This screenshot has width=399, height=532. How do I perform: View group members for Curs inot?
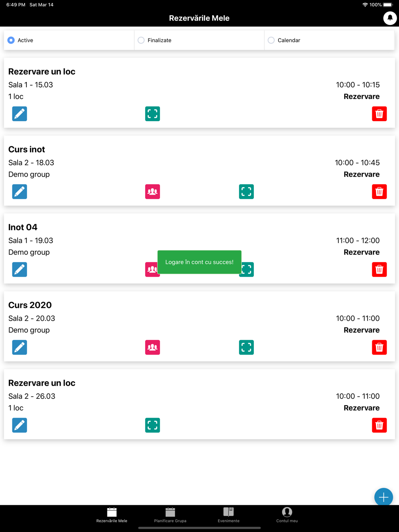(x=152, y=192)
